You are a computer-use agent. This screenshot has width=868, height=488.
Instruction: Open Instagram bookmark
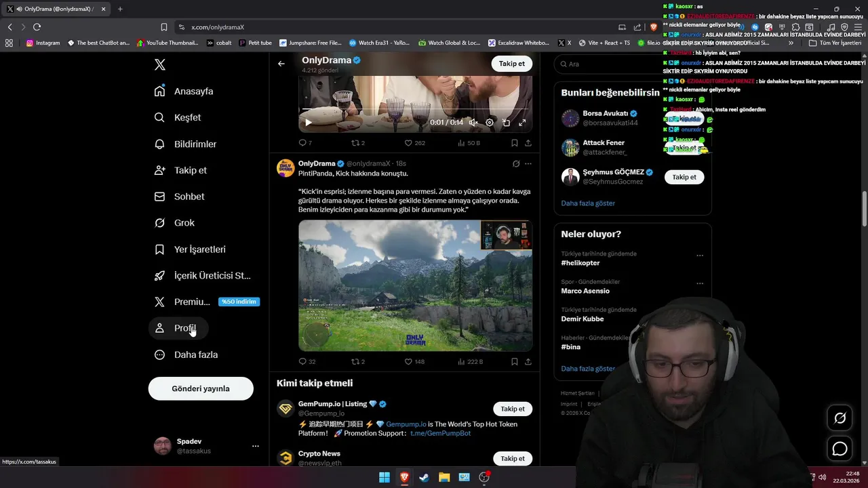43,43
